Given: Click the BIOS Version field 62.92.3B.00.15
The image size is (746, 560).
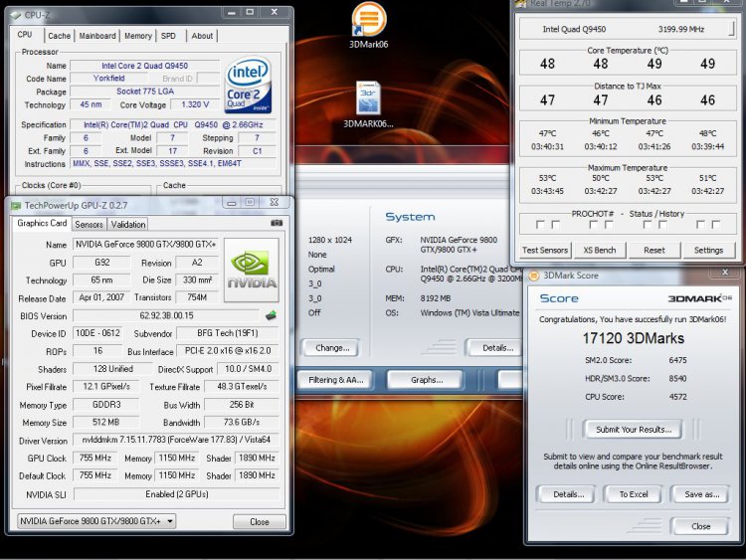Looking at the screenshot, I should pyautogui.click(x=166, y=315).
